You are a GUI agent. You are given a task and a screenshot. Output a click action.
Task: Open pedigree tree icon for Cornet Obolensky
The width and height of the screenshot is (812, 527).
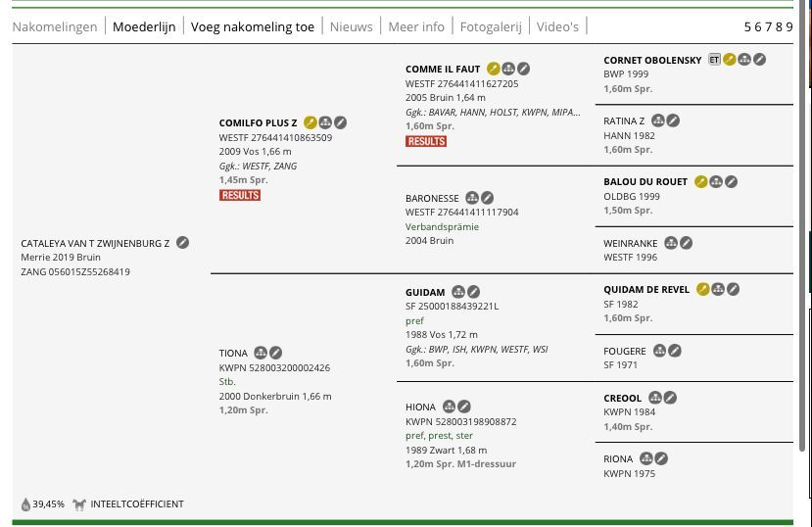(744, 60)
